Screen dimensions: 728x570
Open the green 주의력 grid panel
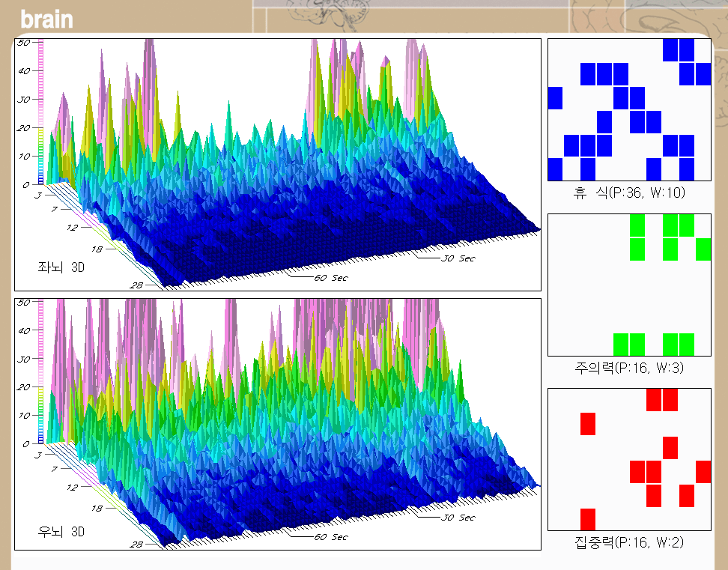pos(629,285)
